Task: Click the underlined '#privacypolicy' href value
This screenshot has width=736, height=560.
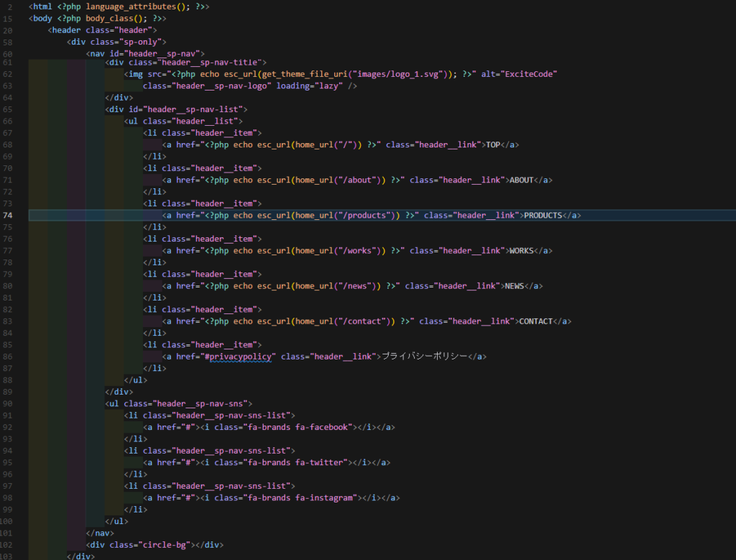Action: pyautogui.click(x=238, y=357)
